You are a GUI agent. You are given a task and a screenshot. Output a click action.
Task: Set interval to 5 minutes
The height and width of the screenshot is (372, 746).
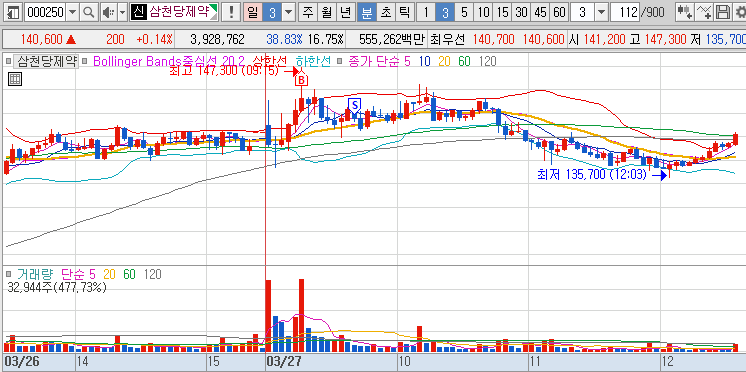[x=464, y=12]
